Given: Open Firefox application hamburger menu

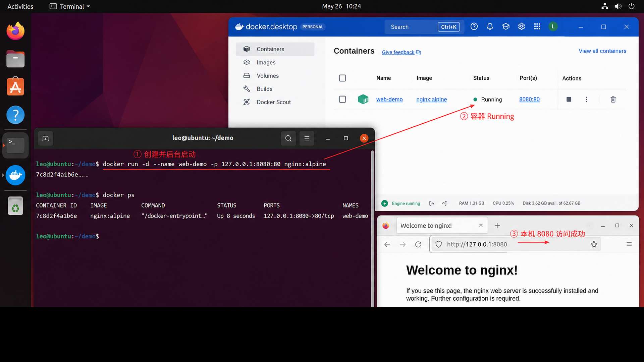Looking at the screenshot, I should click(x=629, y=244).
